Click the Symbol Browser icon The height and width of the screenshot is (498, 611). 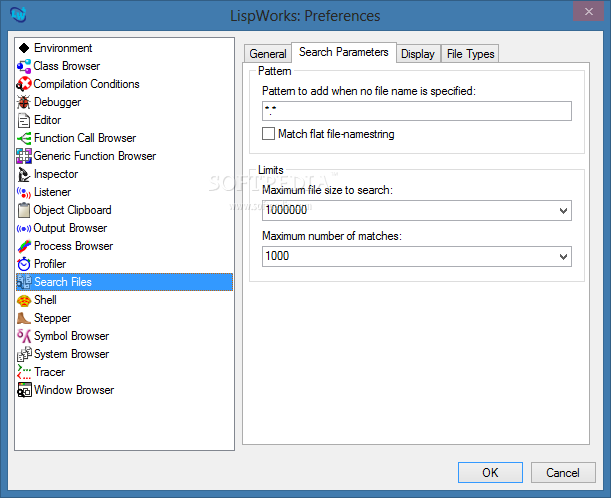(24, 336)
